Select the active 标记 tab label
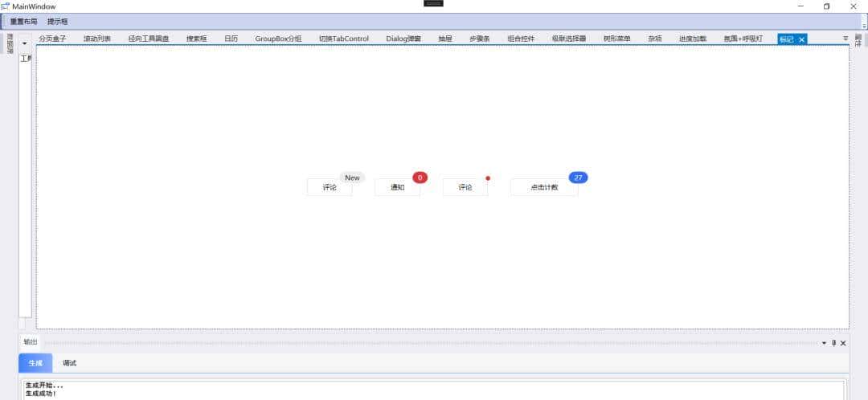Screen dimensions: 868x400 point(786,39)
